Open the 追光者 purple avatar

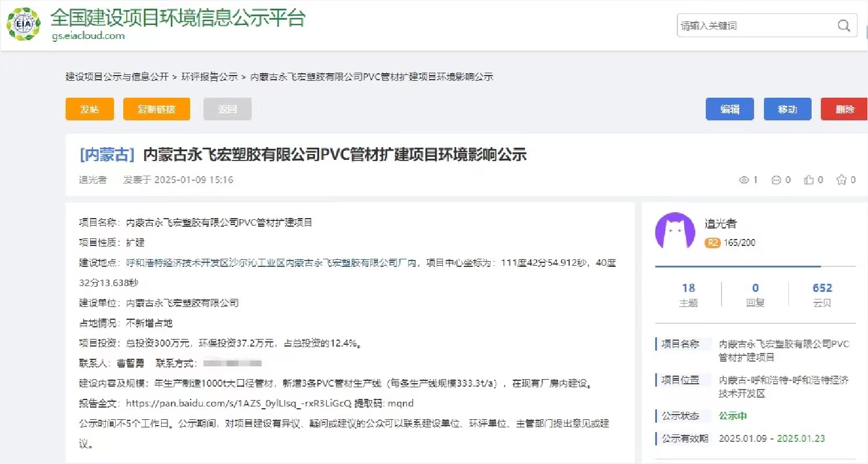tap(675, 232)
